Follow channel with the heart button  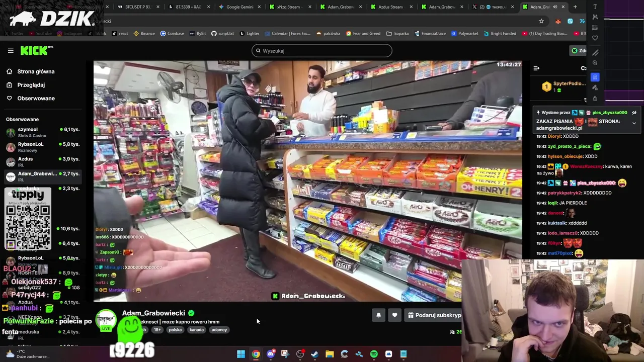pos(394,315)
